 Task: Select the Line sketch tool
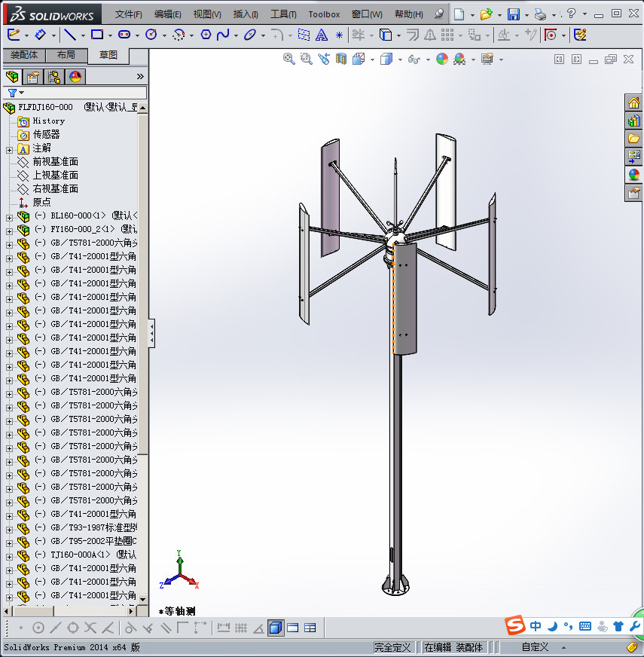tap(69, 35)
